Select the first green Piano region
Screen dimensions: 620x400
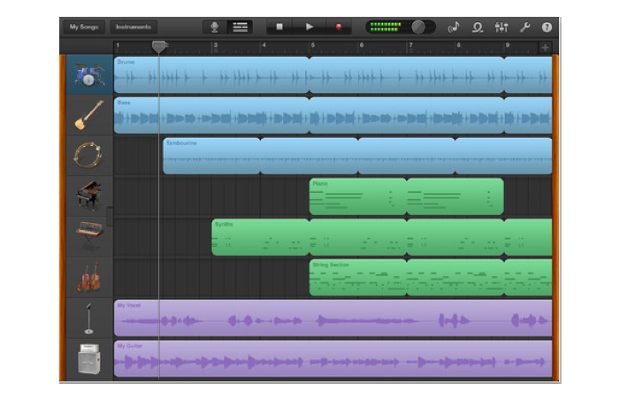pos(358,196)
